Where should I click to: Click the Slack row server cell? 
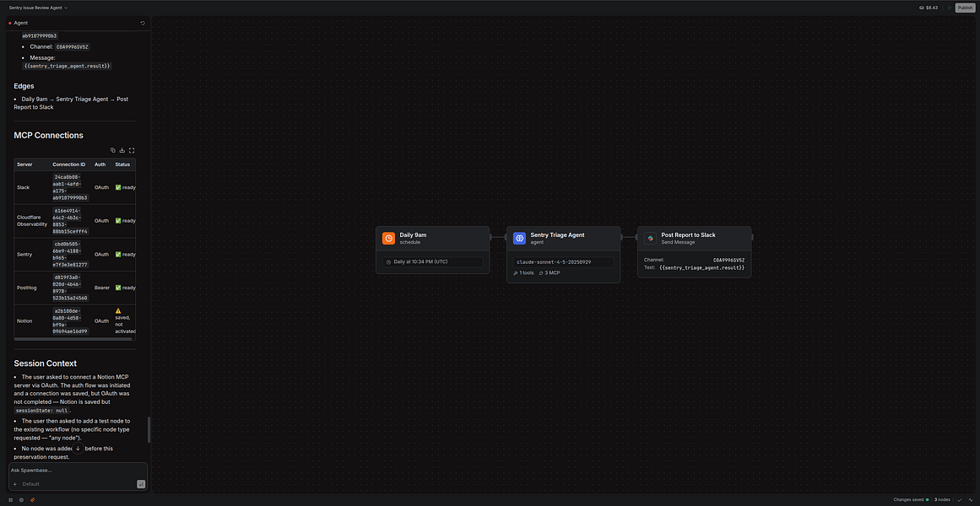point(32,187)
